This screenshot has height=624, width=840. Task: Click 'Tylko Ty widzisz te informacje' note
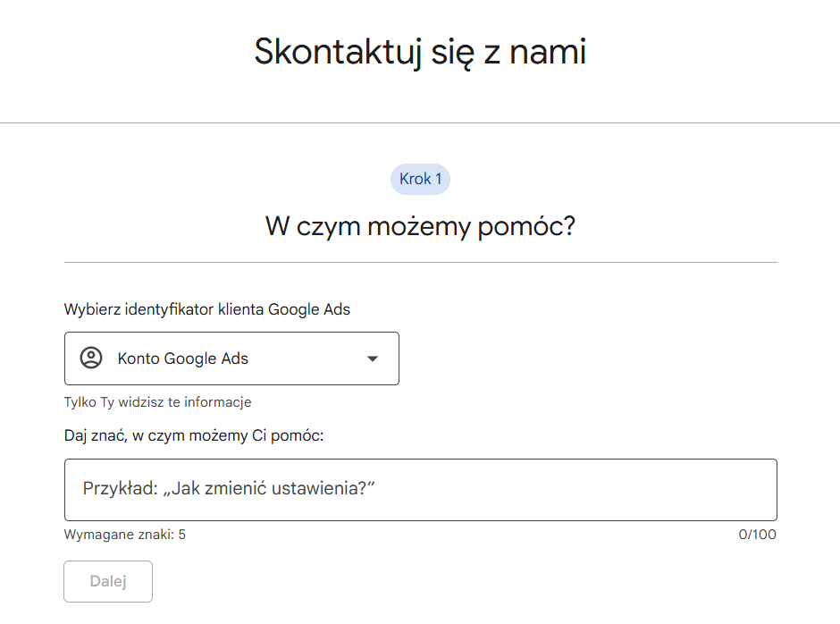(x=157, y=402)
